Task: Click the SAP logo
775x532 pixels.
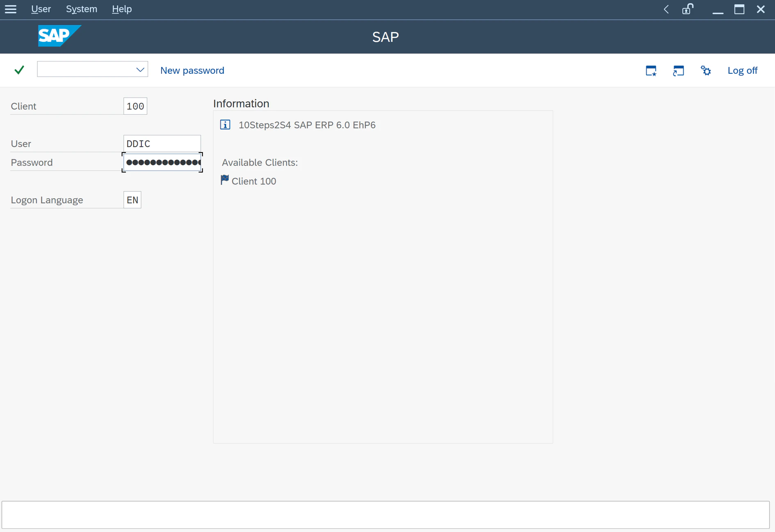Action: click(59, 36)
